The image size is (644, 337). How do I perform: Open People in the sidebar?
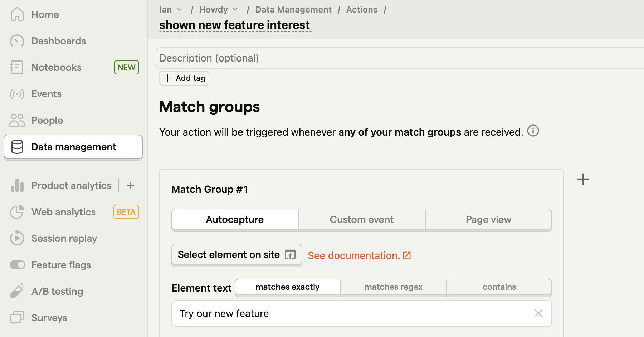tap(73, 120)
